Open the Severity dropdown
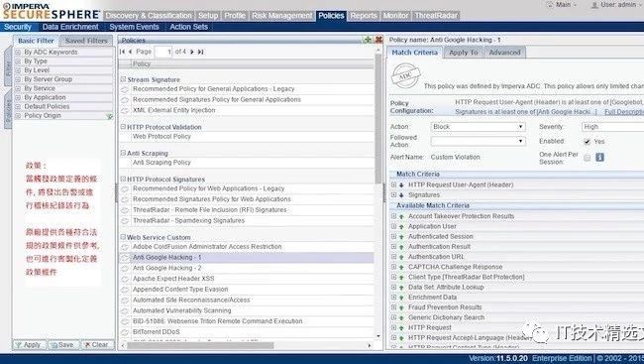The width and height of the screenshot is (644, 364). click(x=612, y=127)
